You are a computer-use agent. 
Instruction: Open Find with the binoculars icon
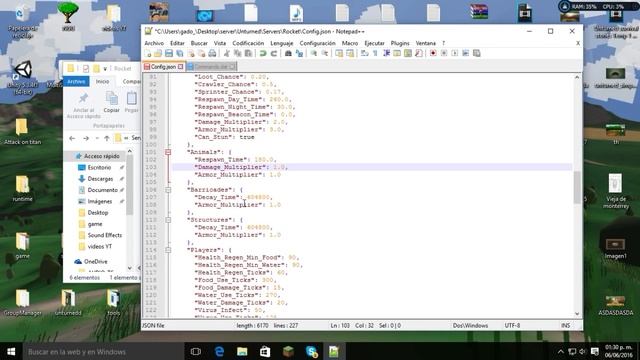click(288, 53)
